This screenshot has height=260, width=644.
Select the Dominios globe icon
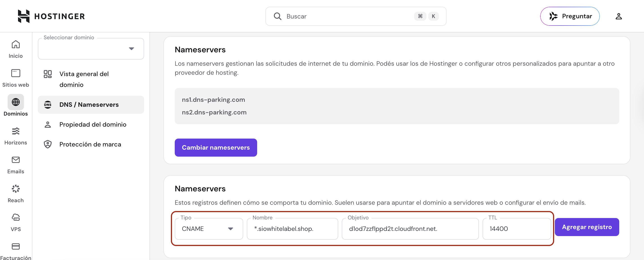pos(16,102)
